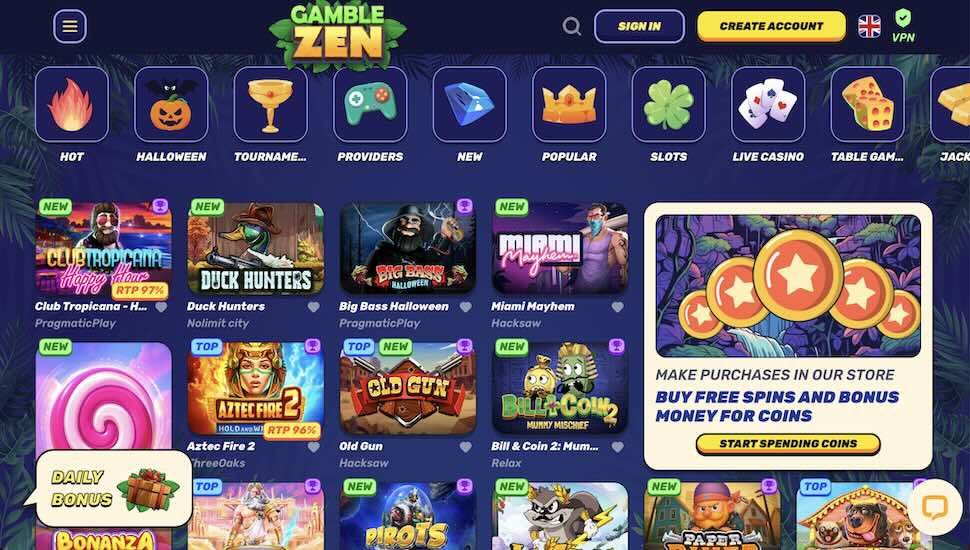Screen dimensions: 970x550
Task: Toggle favorite heart for Miami Mayhem
Action: 617,307
